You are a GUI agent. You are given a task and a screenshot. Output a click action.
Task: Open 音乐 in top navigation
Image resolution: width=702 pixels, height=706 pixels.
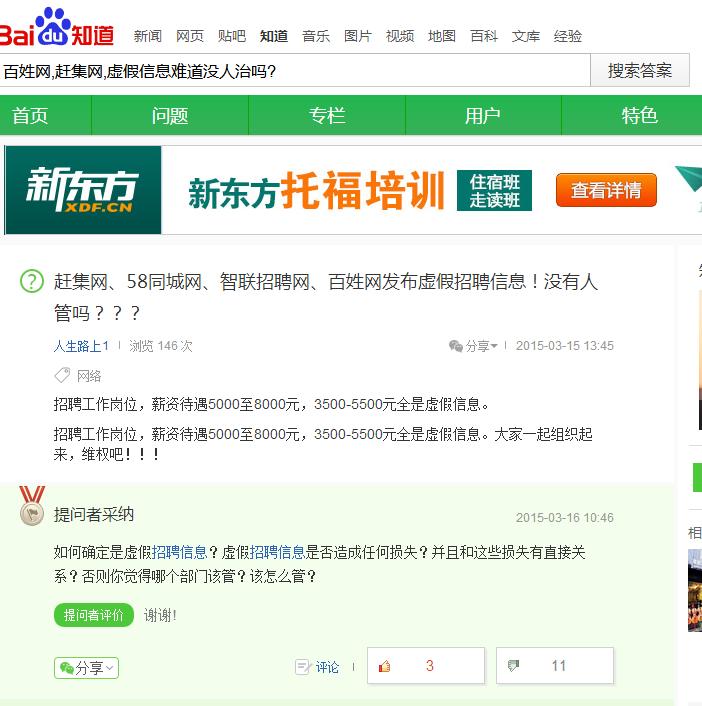316,36
